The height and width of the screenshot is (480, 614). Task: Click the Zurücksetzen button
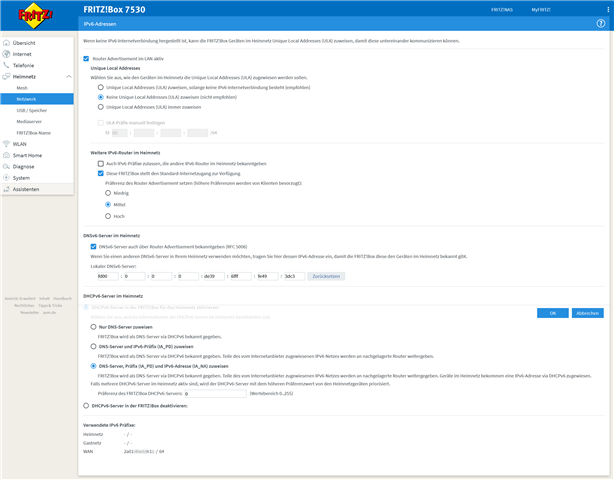tap(326, 276)
